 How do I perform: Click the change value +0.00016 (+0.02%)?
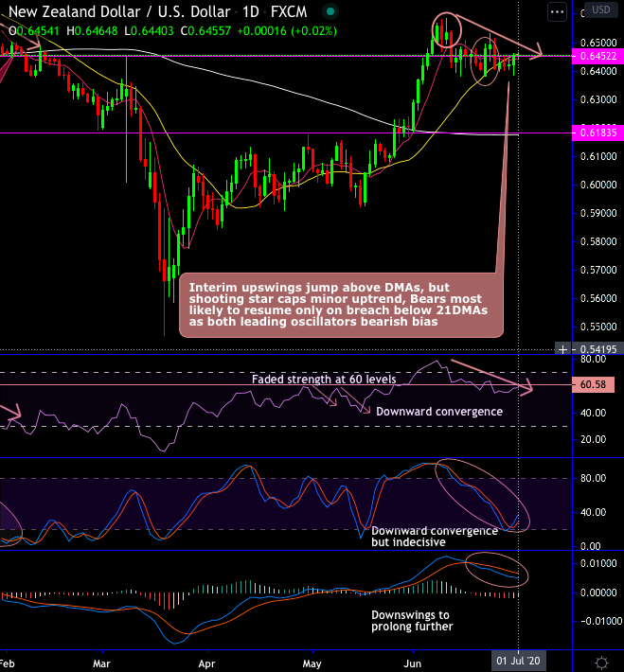[287, 31]
